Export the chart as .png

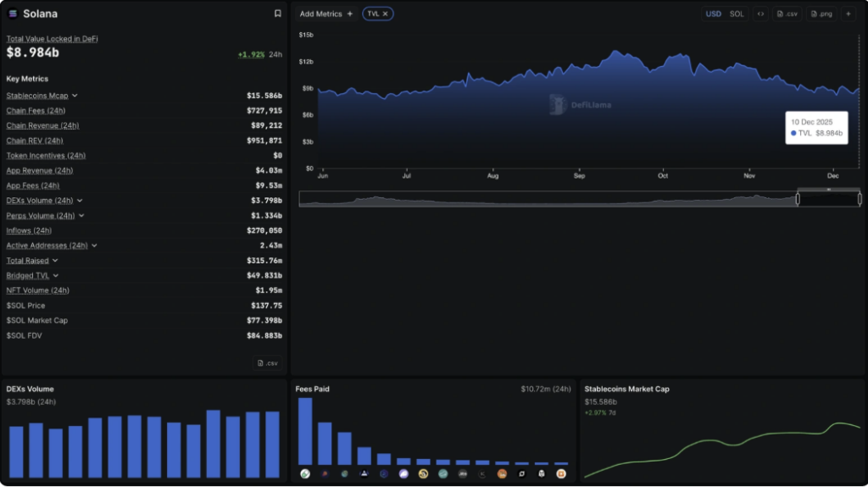coord(821,14)
